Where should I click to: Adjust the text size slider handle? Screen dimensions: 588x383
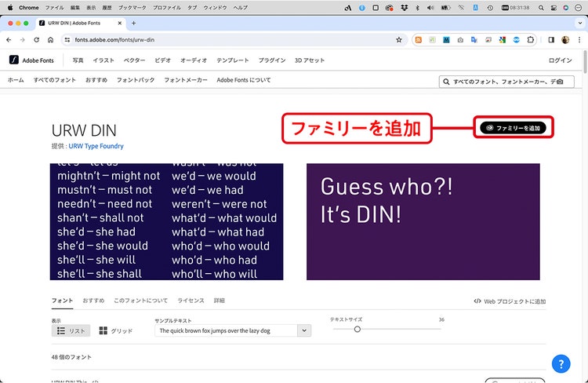point(357,329)
